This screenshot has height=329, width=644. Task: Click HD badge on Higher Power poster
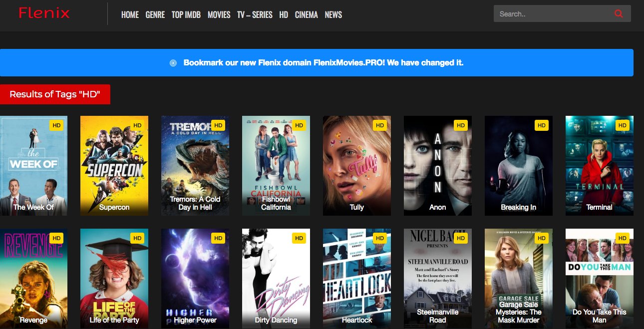coord(218,238)
